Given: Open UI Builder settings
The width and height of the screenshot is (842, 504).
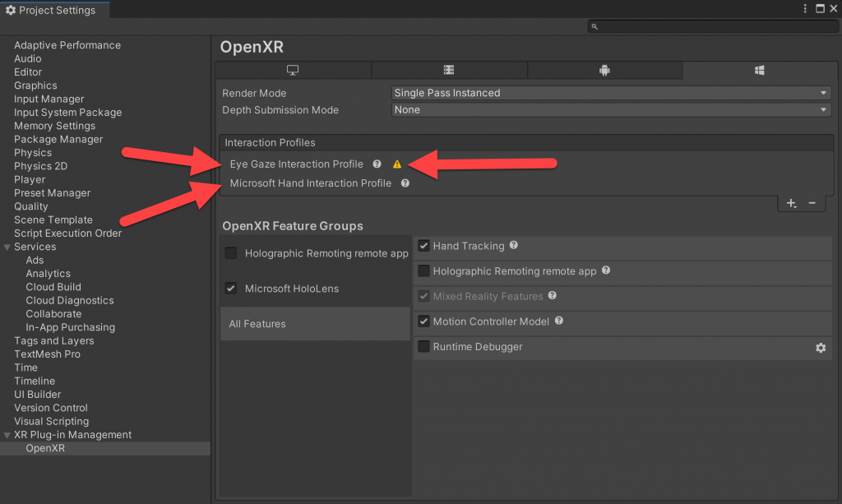Looking at the screenshot, I should pos(38,394).
